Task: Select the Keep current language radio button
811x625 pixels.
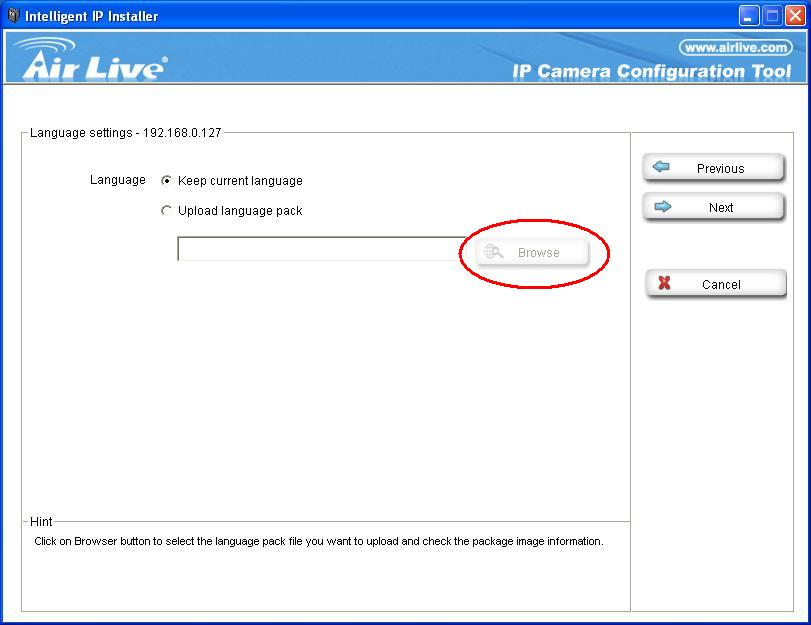Action: click(x=167, y=181)
